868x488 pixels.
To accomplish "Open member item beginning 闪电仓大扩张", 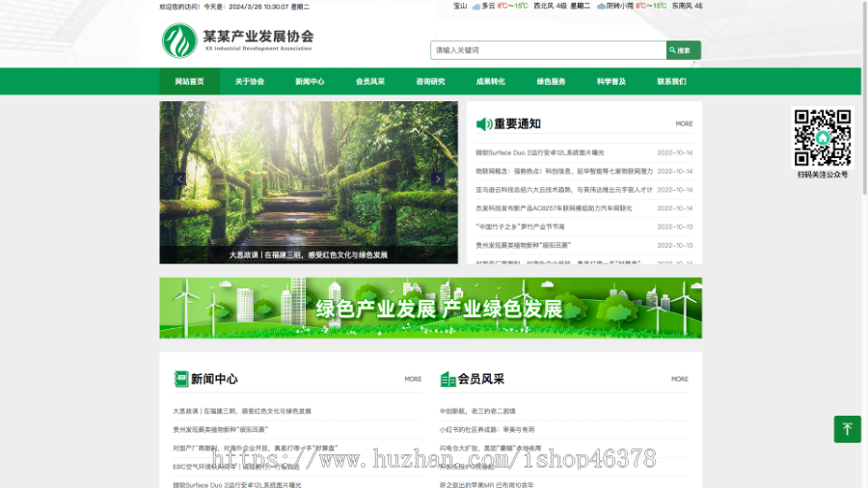I will [491, 448].
